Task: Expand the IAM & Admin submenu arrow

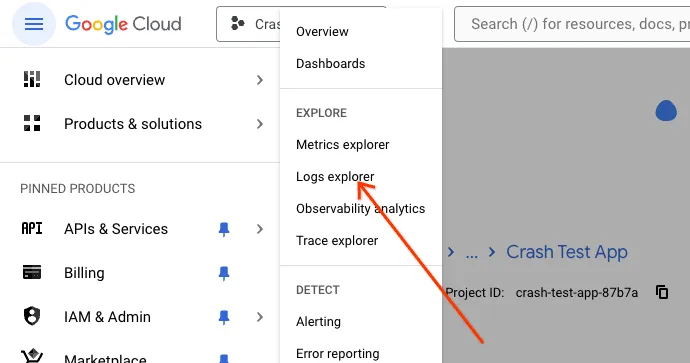Action: tap(260, 317)
